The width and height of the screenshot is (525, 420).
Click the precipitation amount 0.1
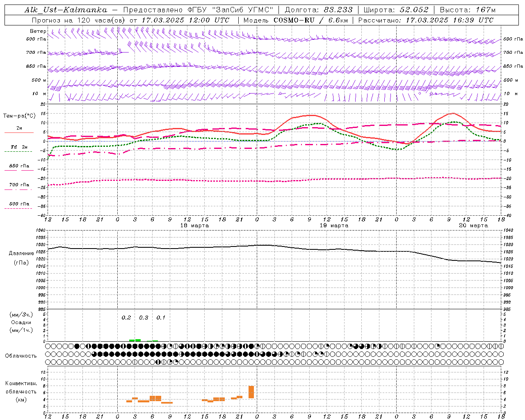161,318
